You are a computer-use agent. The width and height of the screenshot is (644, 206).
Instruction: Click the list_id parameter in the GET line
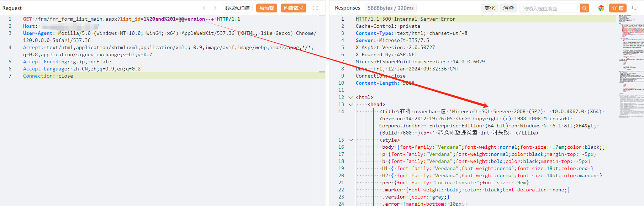click(x=130, y=19)
